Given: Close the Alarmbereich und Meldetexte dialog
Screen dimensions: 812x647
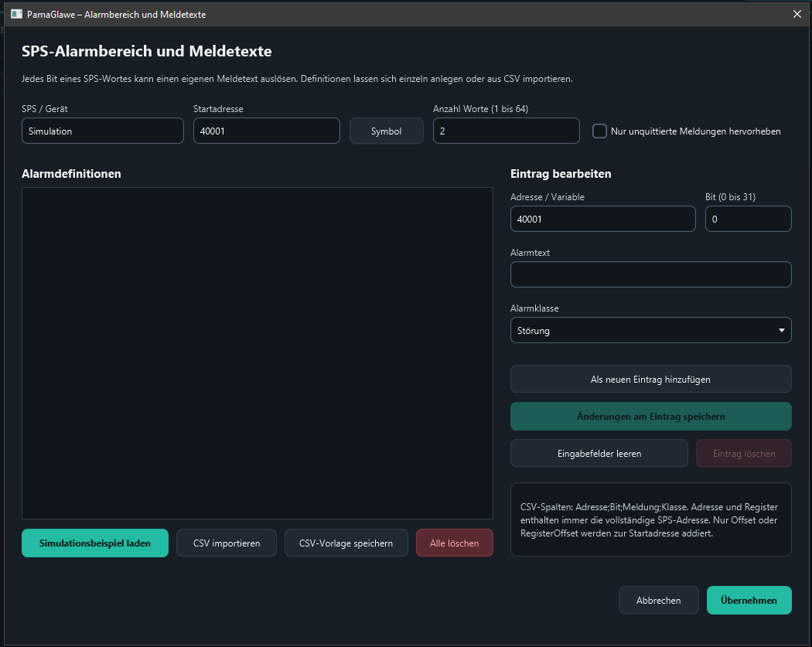Looking at the screenshot, I should pyautogui.click(x=797, y=14).
